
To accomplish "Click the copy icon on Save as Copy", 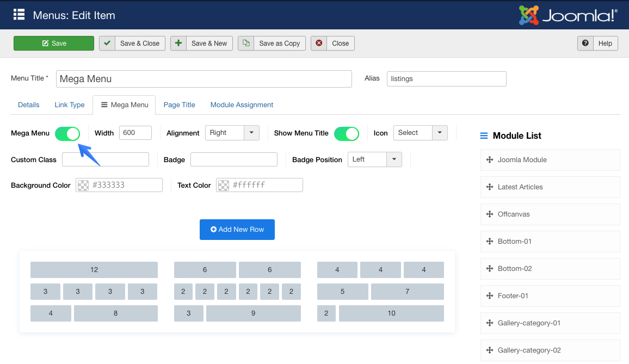I will pos(246,44).
